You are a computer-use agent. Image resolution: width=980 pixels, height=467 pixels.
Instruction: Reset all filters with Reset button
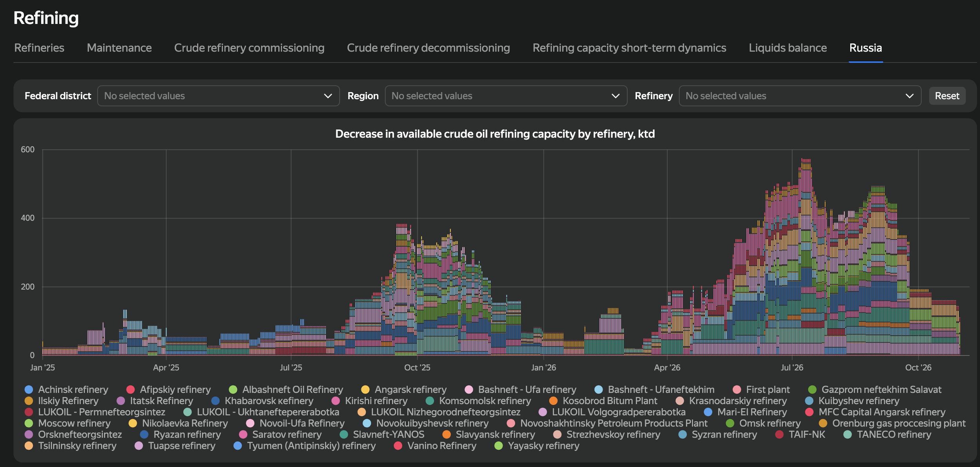pos(947,96)
